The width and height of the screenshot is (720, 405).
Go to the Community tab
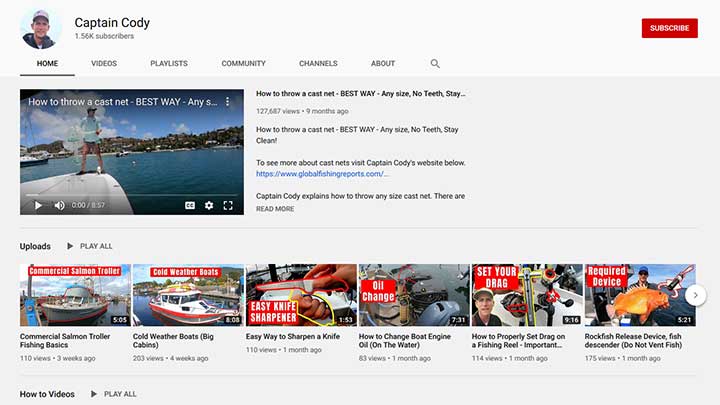pos(243,63)
